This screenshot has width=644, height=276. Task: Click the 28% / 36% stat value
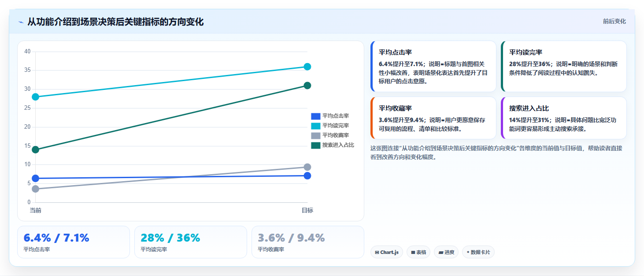170,238
